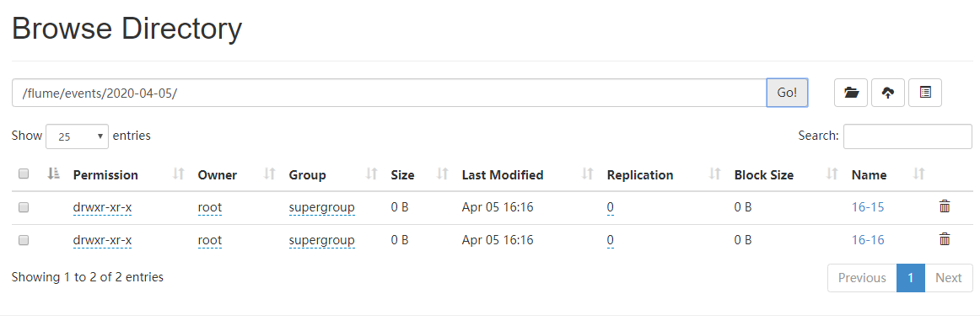Sort by Permission column arrows
The height and width of the screenshot is (326, 980).
point(179,175)
